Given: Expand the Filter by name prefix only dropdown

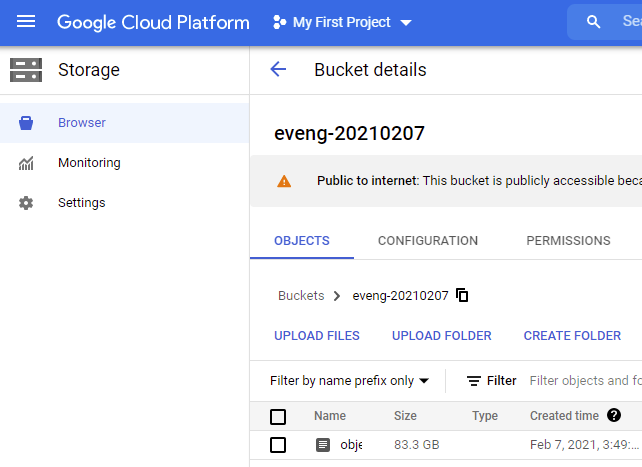Looking at the screenshot, I should pyautogui.click(x=349, y=381).
